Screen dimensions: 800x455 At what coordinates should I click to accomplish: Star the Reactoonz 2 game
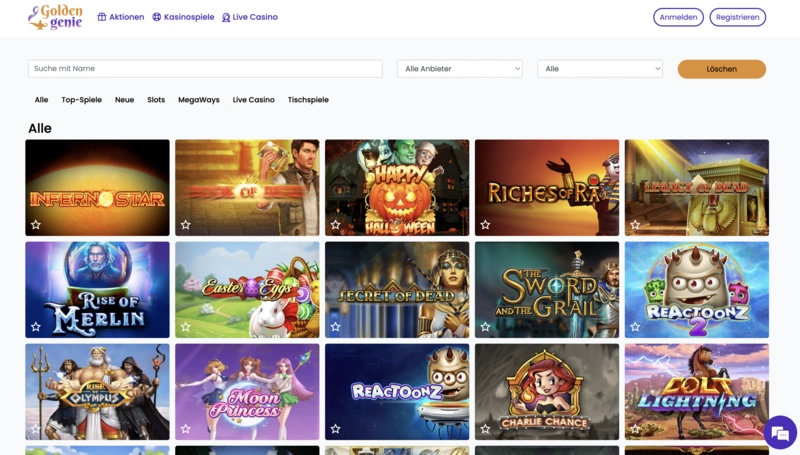coord(635,326)
